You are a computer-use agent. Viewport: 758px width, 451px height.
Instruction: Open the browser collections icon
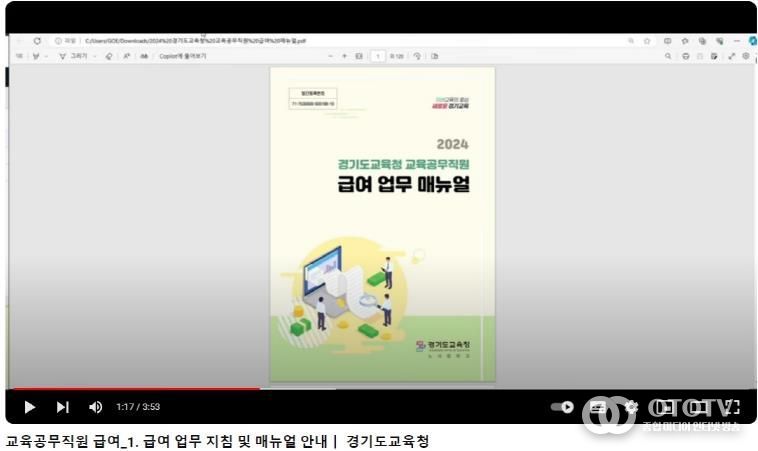point(702,41)
